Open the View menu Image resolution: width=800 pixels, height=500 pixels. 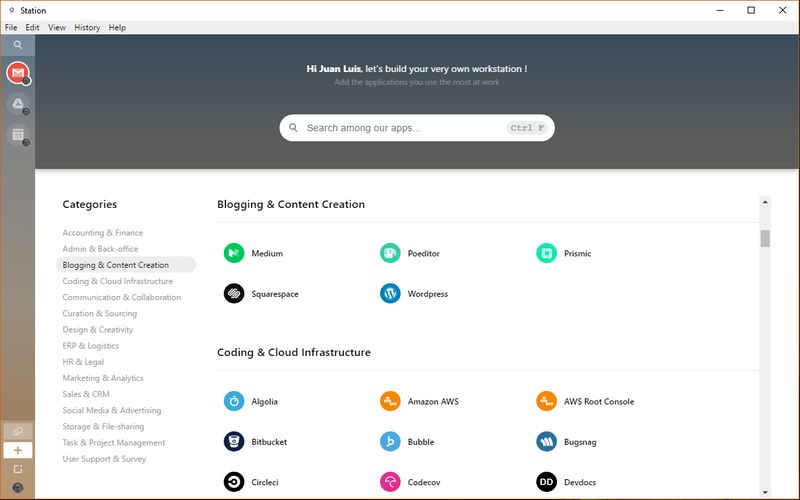point(57,28)
